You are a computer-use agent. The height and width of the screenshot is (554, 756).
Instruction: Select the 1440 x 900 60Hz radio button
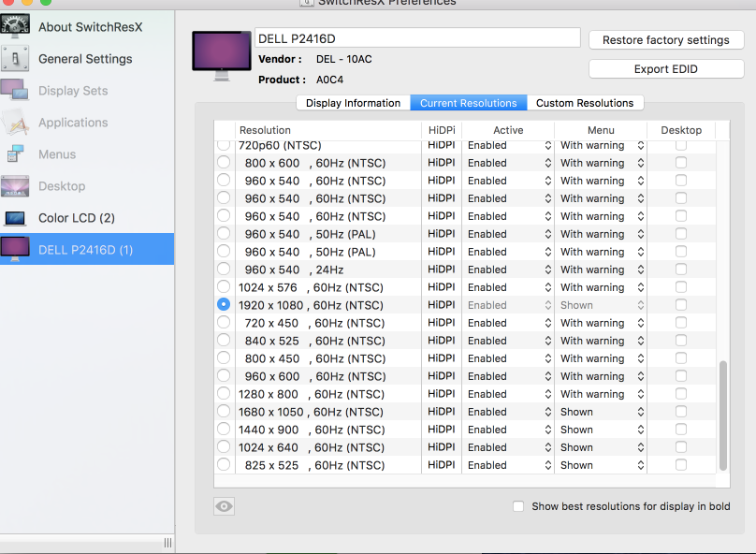tap(224, 429)
